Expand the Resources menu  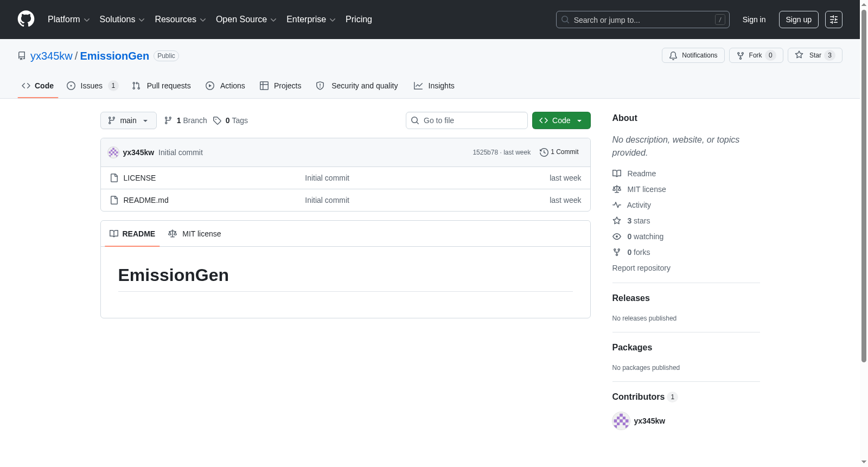tap(180, 20)
